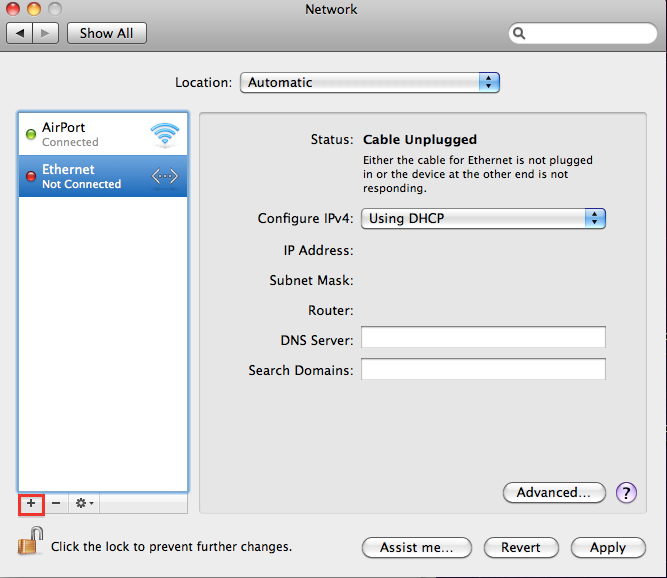667x578 pixels.
Task: Open the Location dropdown set to Automatic
Action: 369,82
